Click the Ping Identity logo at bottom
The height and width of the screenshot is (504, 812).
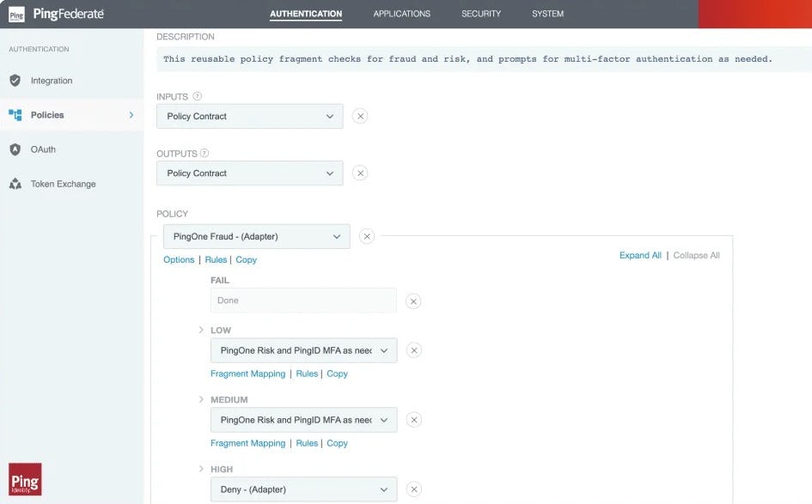click(25, 480)
